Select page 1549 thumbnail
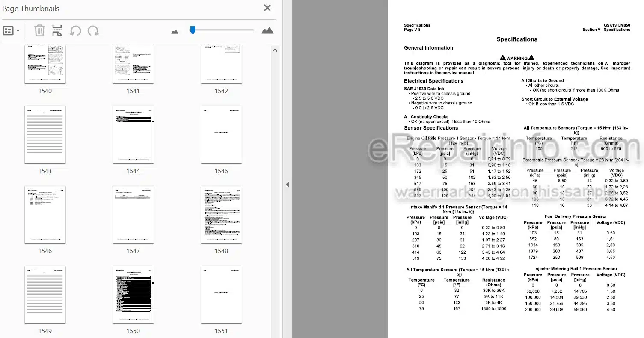Image resolution: width=644 pixels, height=338 pixels. pos(45,295)
